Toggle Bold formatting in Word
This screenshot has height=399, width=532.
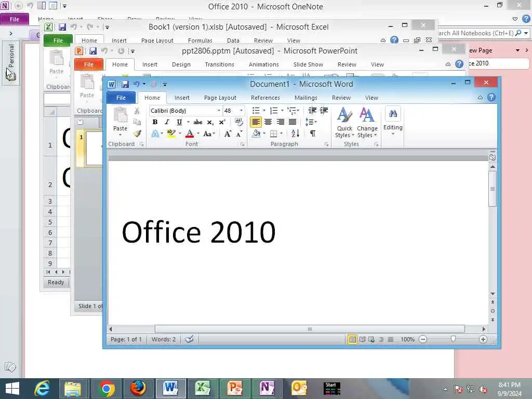pos(155,122)
